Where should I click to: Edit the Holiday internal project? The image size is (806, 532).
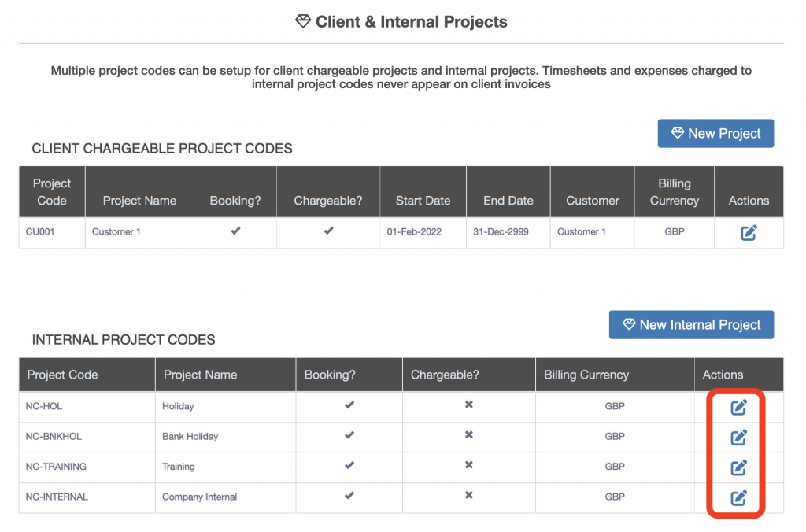[x=738, y=407]
